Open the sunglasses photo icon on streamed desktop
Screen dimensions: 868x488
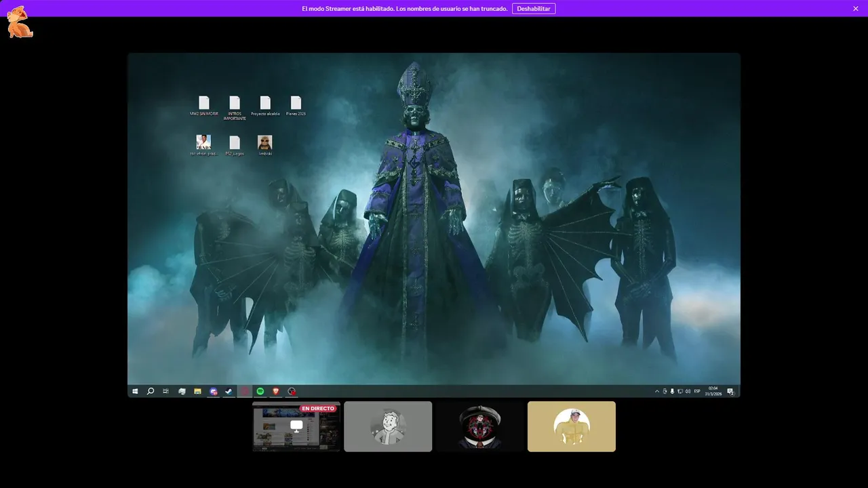coord(265,145)
